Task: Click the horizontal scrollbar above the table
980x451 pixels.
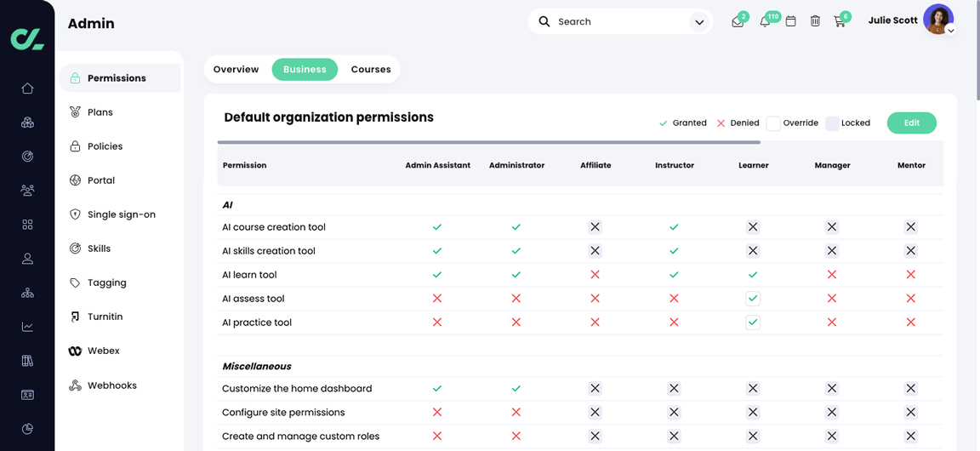Action: 489,143
